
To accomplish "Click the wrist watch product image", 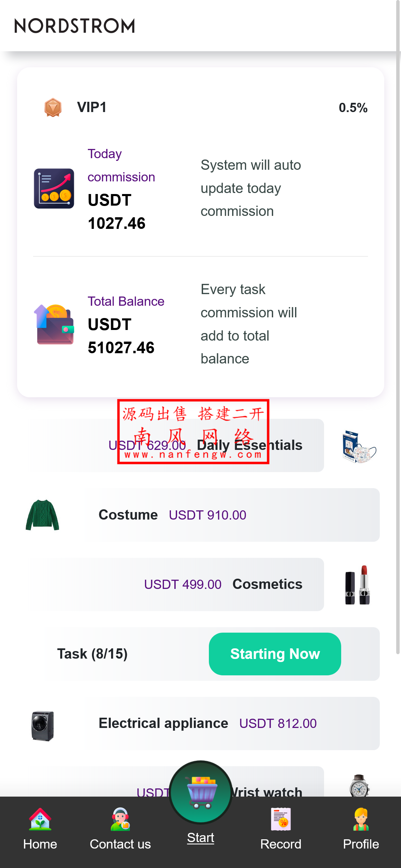I will (x=359, y=786).
